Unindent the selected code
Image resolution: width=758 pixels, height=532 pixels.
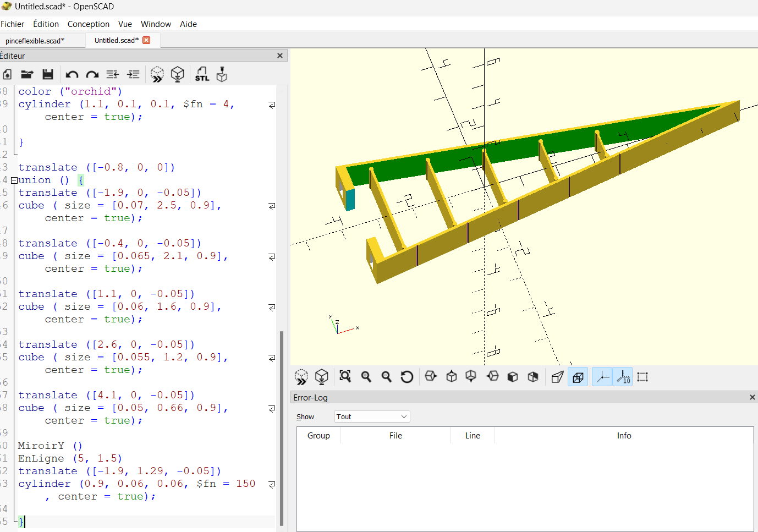[113, 74]
